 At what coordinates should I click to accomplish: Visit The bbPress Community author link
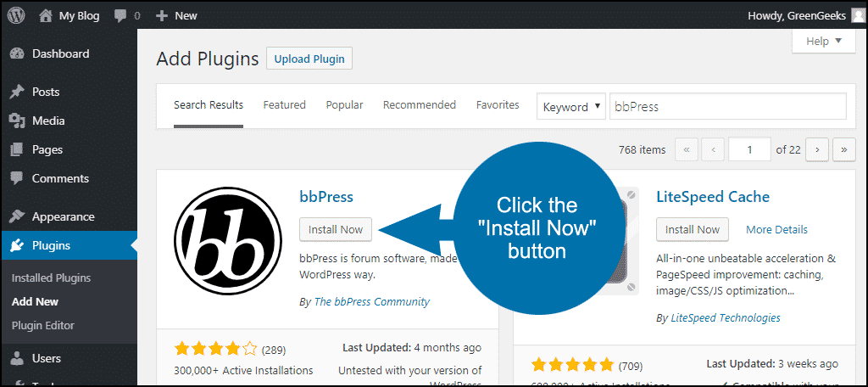(x=371, y=302)
